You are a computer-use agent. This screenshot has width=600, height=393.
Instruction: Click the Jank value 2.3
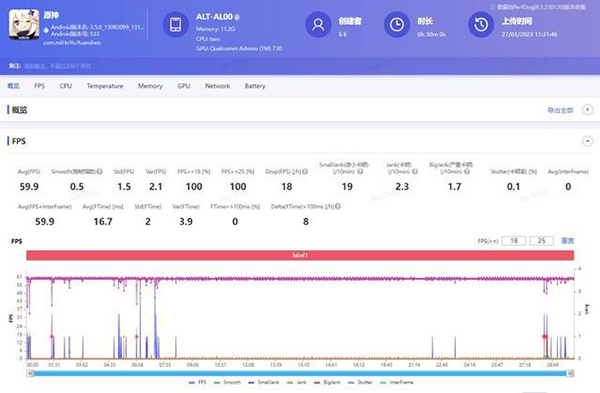402,187
